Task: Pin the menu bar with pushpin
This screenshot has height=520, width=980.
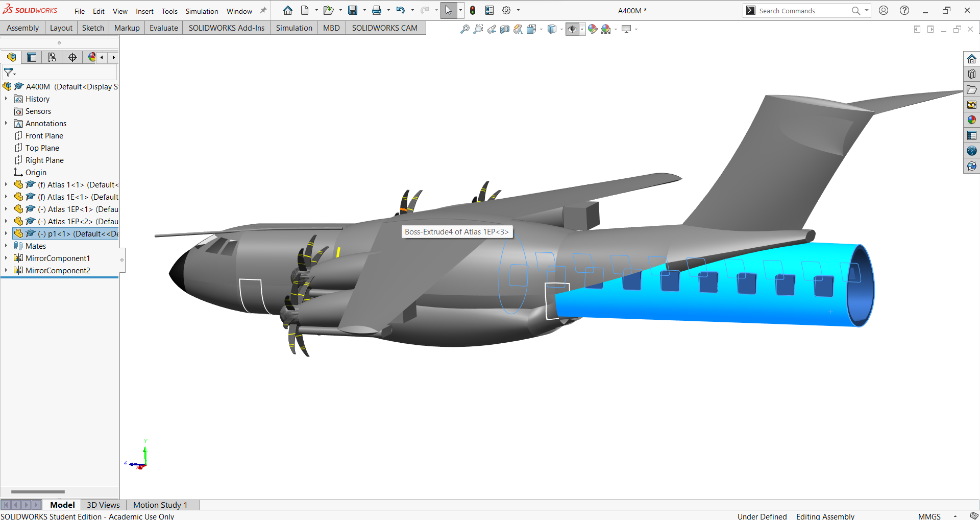Action: (263, 10)
